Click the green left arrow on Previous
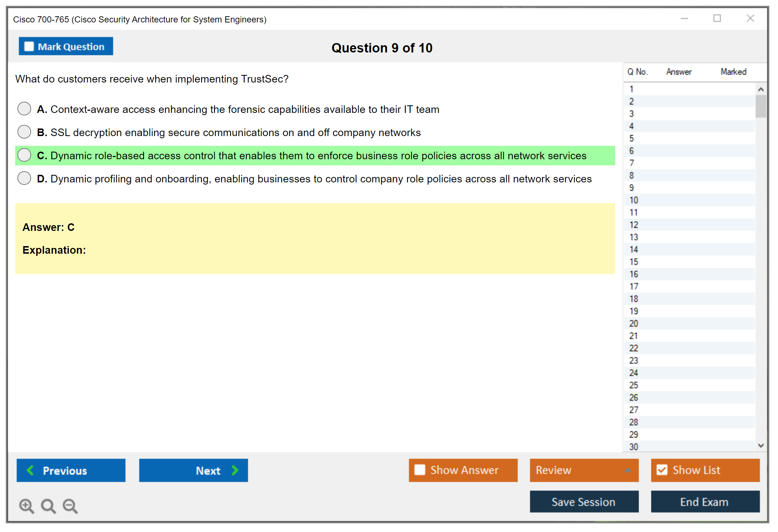This screenshot has width=778, height=532. pos(30,470)
